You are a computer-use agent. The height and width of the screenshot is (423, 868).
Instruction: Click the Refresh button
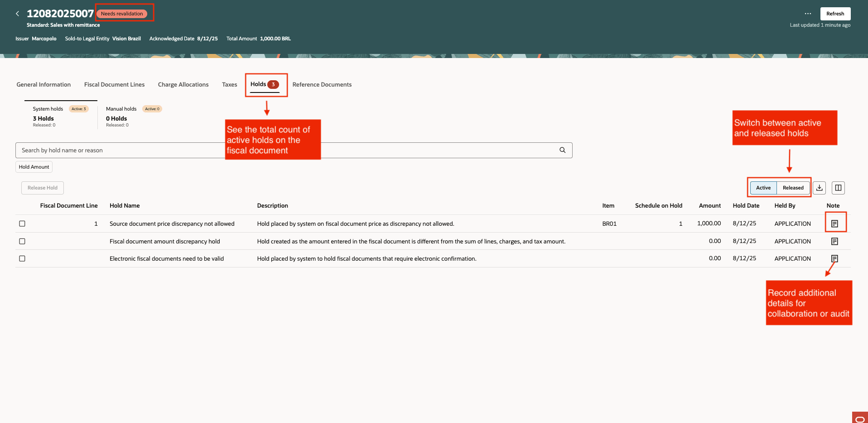(x=835, y=14)
